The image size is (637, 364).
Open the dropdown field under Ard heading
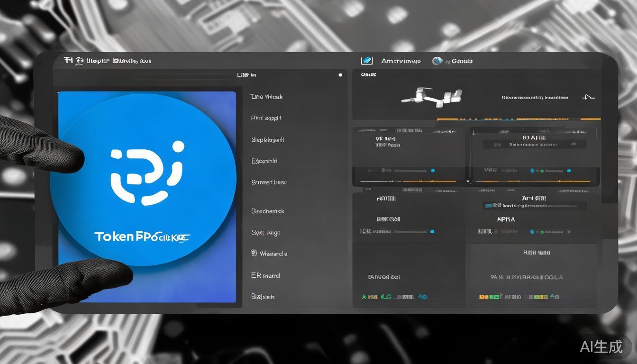(x=534, y=206)
